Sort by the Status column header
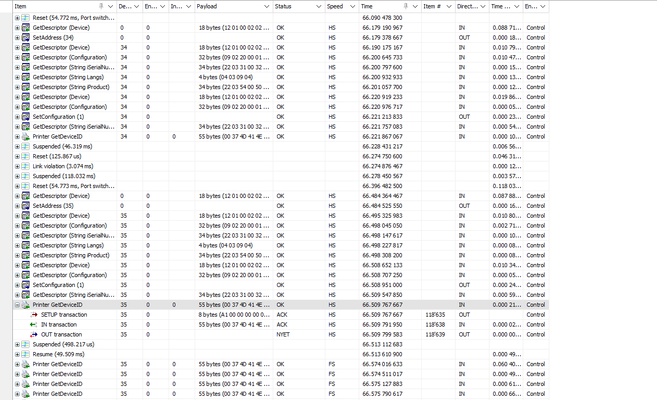657x400 pixels. (283, 6)
